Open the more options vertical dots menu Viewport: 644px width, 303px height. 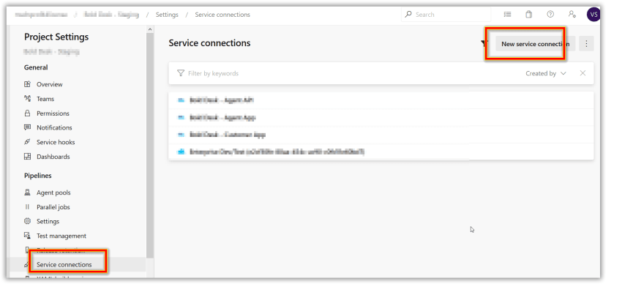tap(586, 43)
